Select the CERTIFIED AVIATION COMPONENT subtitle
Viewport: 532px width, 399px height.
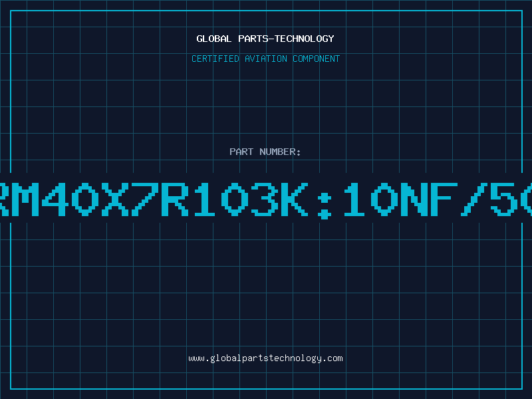coord(265,59)
